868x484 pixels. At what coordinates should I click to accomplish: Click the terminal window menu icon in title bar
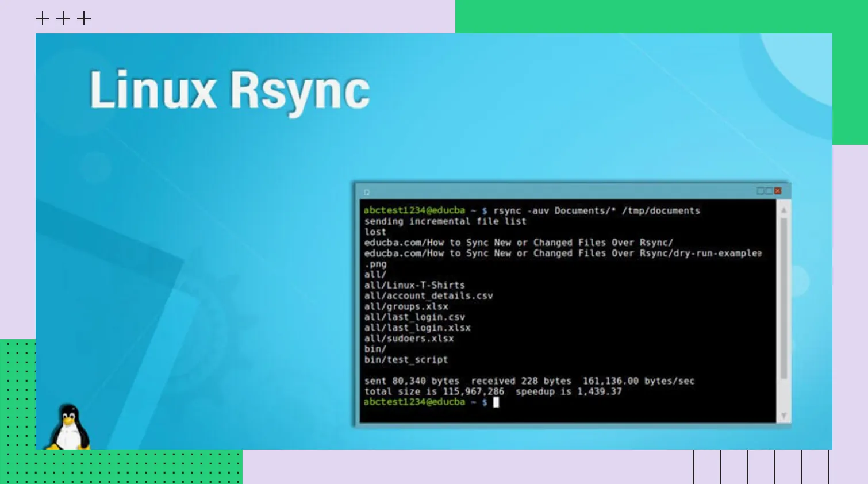tap(367, 192)
